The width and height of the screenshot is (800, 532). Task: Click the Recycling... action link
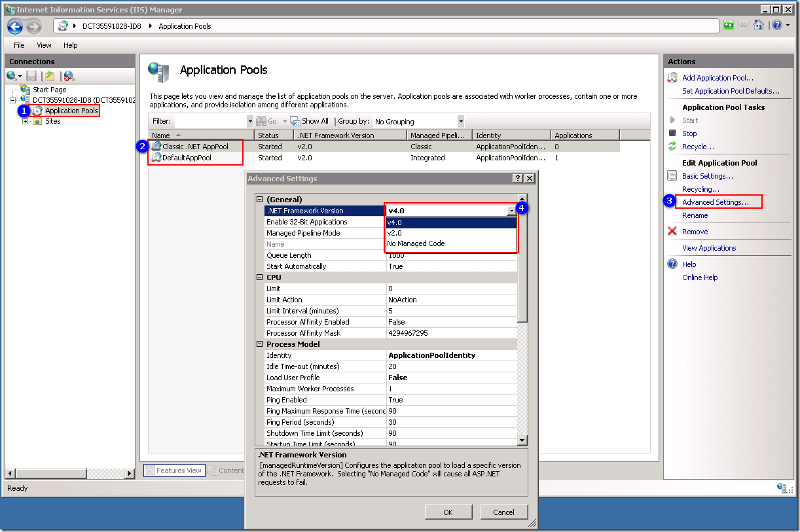click(x=700, y=189)
